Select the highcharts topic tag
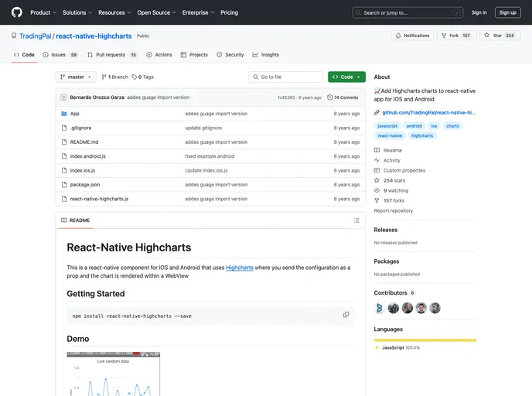This screenshot has height=396, width=532. tap(422, 135)
